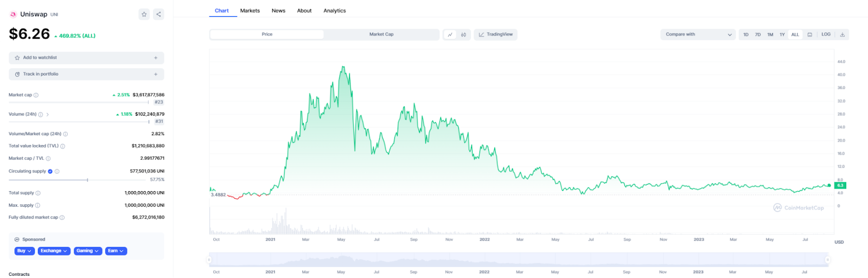This screenshot has width=868, height=278.
Task: Switch to the About tab
Action: click(x=304, y=11)
